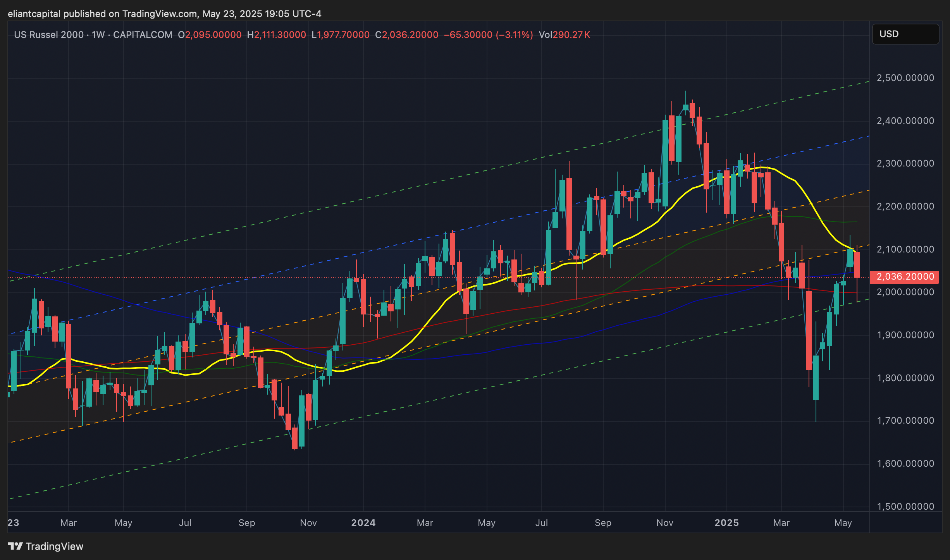Viewport: 950px width, 560px height.
Task: Click the 1,500.00000 price scale label
Action: pos(905,507)
